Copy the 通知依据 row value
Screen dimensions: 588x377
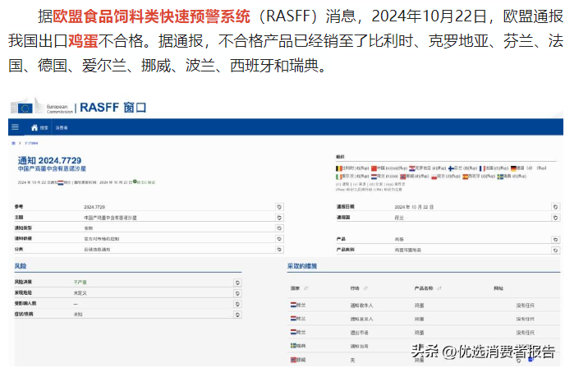tap(279, 239)
